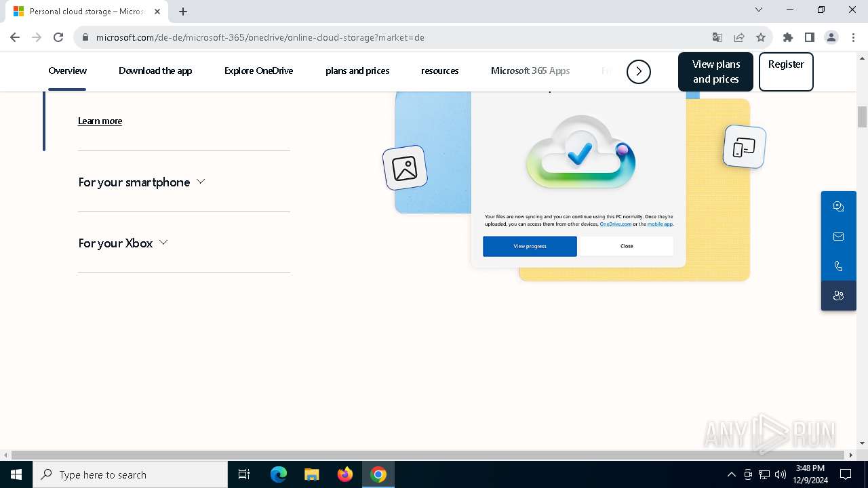Viewport: 868px width, 488px height.
Task: Open the OneDrive.com link in dialog
Action: [x=615, y=224]
